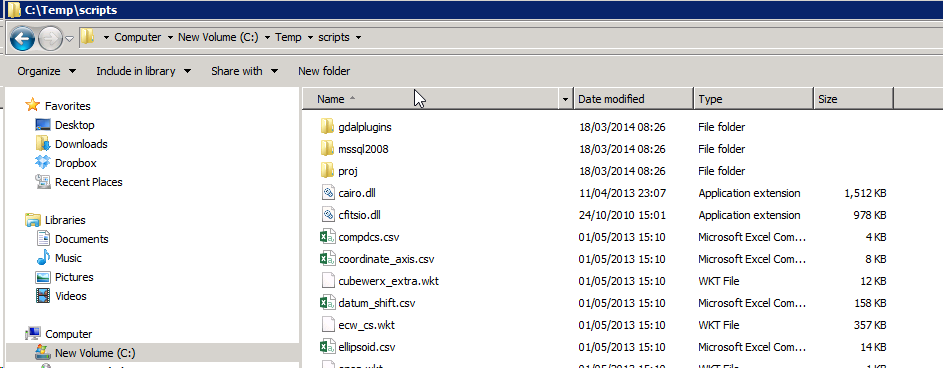The height and width of the screenshot is (368, 943).
Task: Click the Recent Places icon
Action: click(43, 182)
